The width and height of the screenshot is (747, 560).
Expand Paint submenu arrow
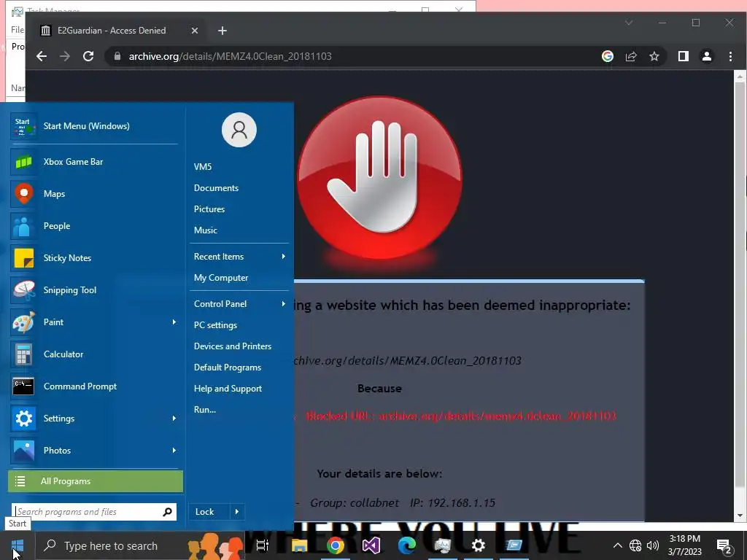click(174, 322)
